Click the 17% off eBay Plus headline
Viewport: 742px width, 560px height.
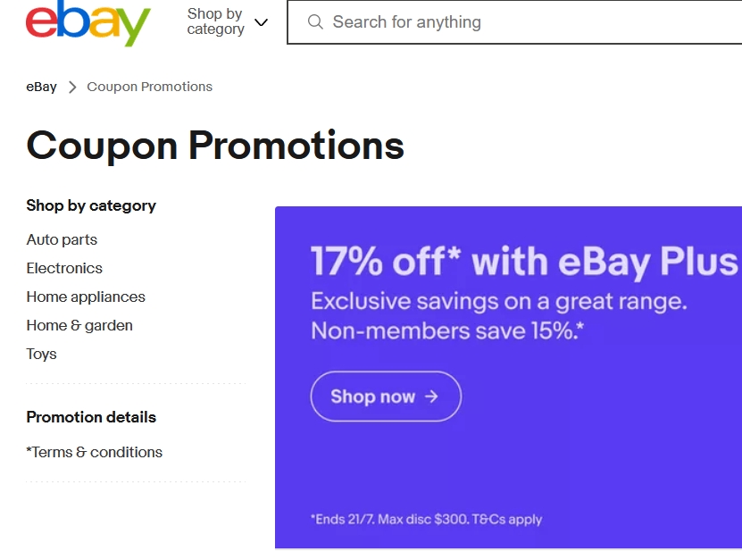pyautogui.click(x=524, y=262)
